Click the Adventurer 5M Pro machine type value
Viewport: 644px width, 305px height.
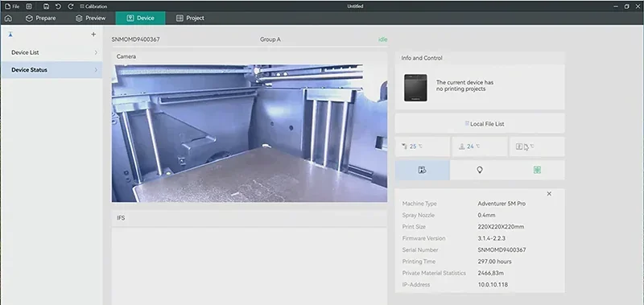tap(502, 204)
